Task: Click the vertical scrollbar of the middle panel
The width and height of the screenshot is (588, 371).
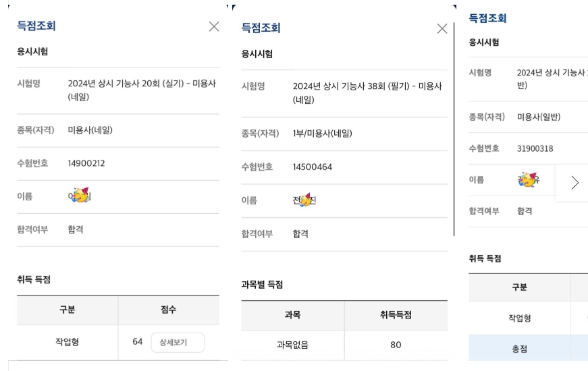Action: click(454, 130)
